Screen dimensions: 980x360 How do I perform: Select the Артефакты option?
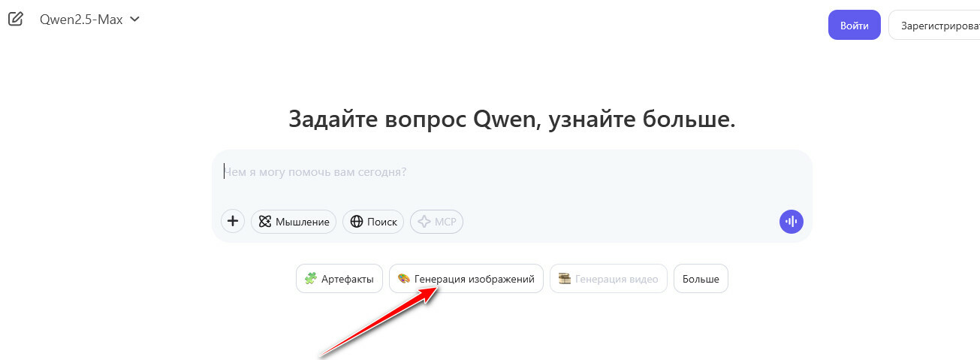coord(339,279)
